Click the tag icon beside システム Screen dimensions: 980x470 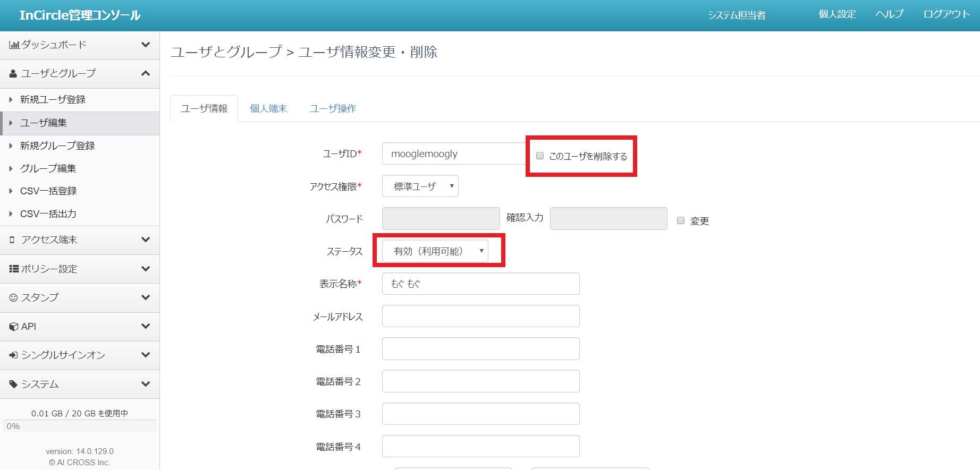[x=13, y=384]
